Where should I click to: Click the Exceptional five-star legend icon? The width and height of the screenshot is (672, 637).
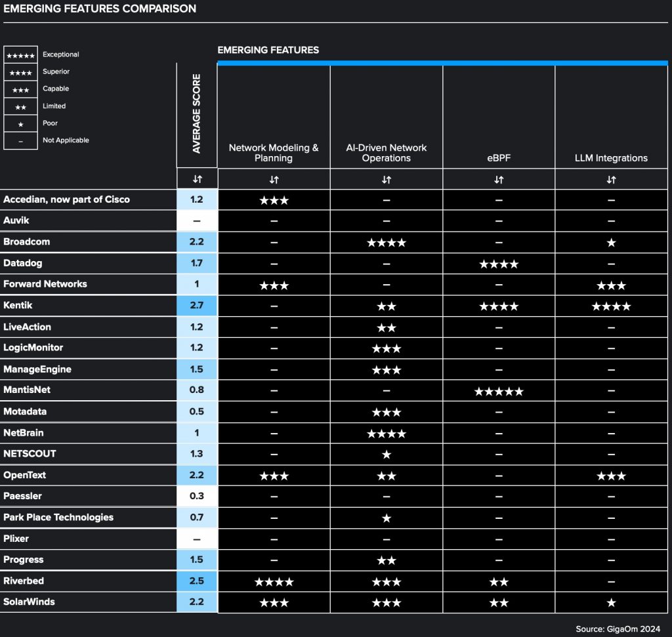coord(20,54)
